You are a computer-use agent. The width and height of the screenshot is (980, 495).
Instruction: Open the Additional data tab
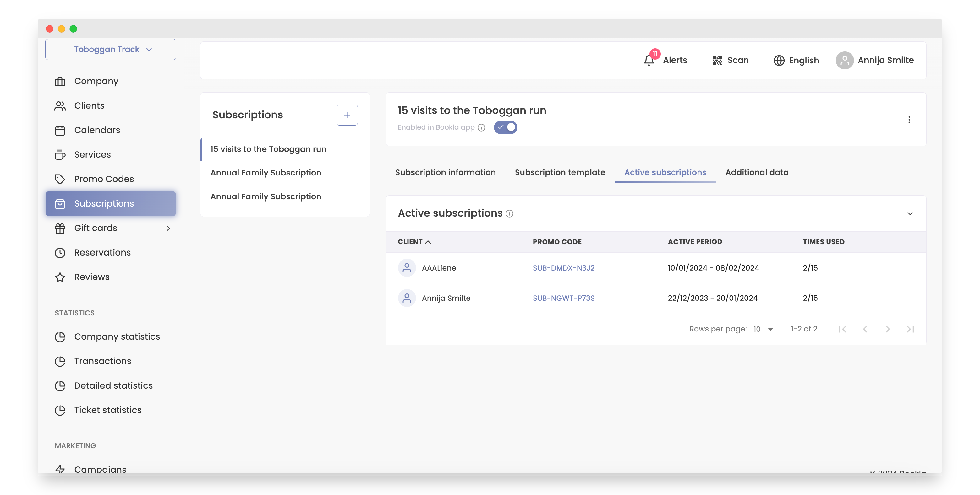tap(756, 172)
